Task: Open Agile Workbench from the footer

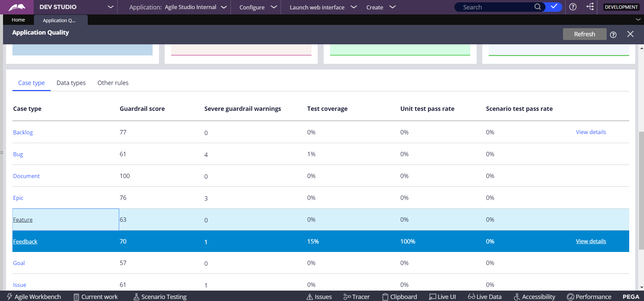Action: coord(34,297)
